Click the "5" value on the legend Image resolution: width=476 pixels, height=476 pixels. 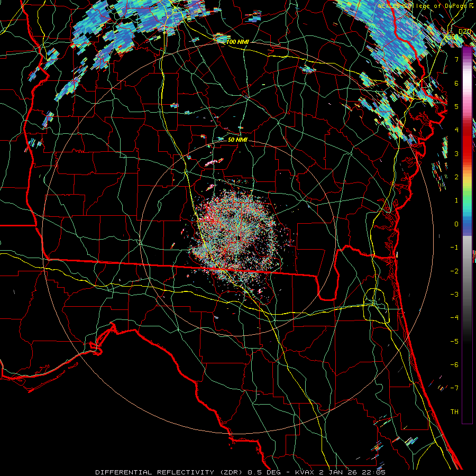point(456,106)
